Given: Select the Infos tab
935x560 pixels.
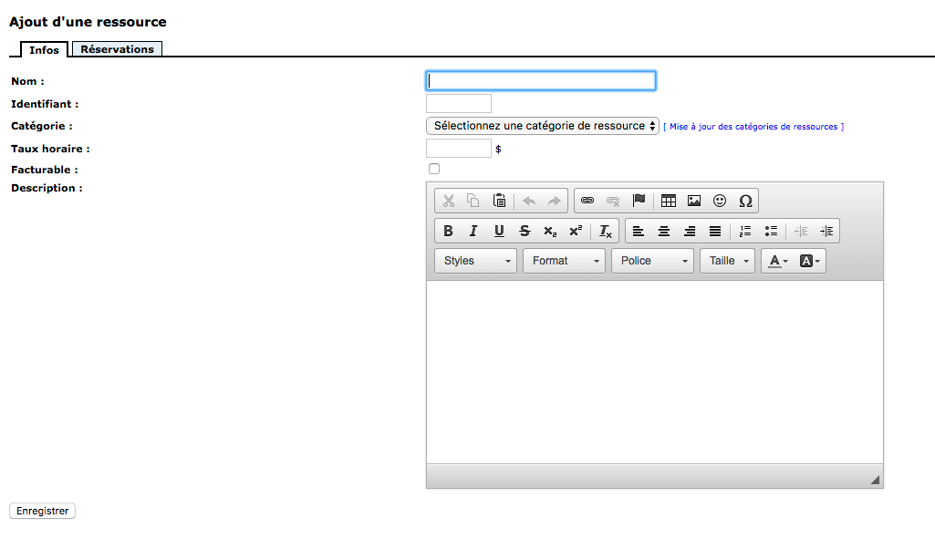Looking at the screenshot, I should pyautogui.click(x=44, y=50).
